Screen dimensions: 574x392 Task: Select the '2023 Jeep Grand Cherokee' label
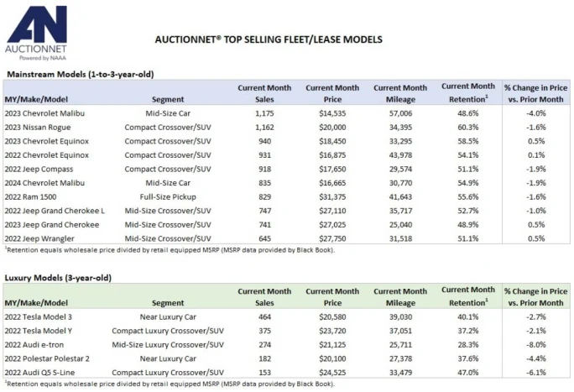point(52,225)
